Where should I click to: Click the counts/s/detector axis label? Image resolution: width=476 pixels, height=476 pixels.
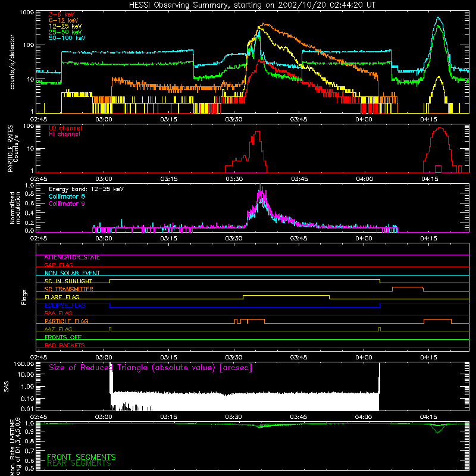(x=12, y=62)
